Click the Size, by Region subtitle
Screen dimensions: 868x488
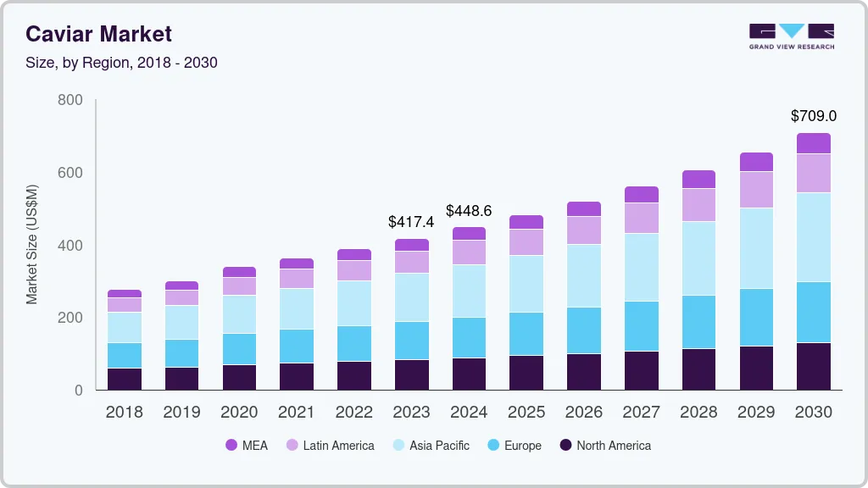[122, 63]
